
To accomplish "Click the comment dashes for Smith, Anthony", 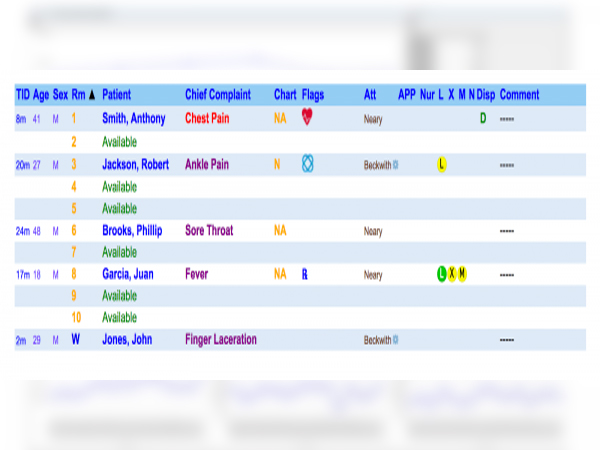I will click(x=507, y=119).
